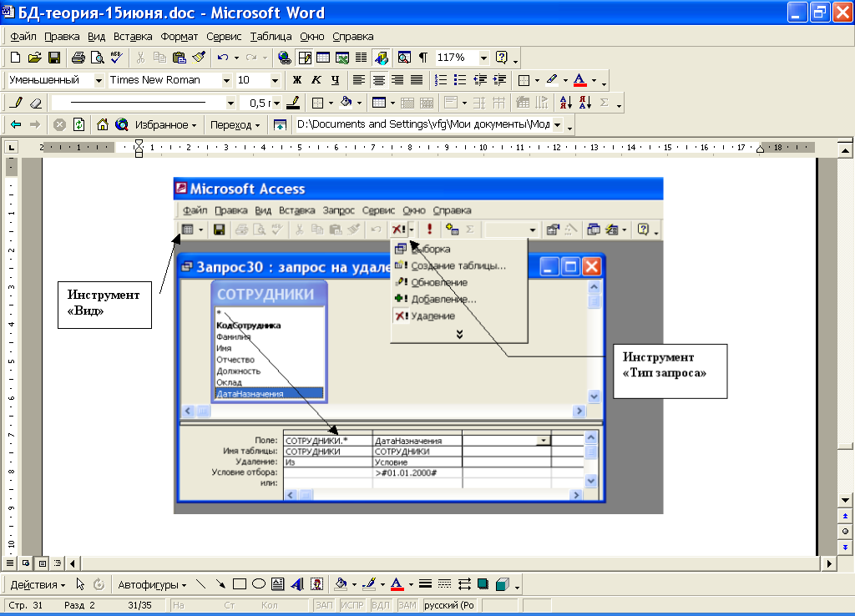This screenshot has height=616, width=855.
Task: Decrease the paragraph indent
Action: click(480, 80)
